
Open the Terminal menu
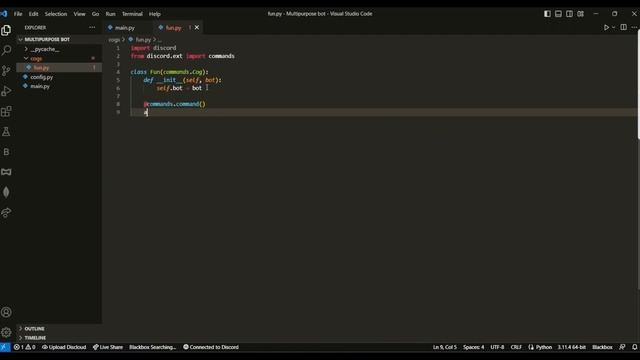pyautogui.click(x=132, y=14)
